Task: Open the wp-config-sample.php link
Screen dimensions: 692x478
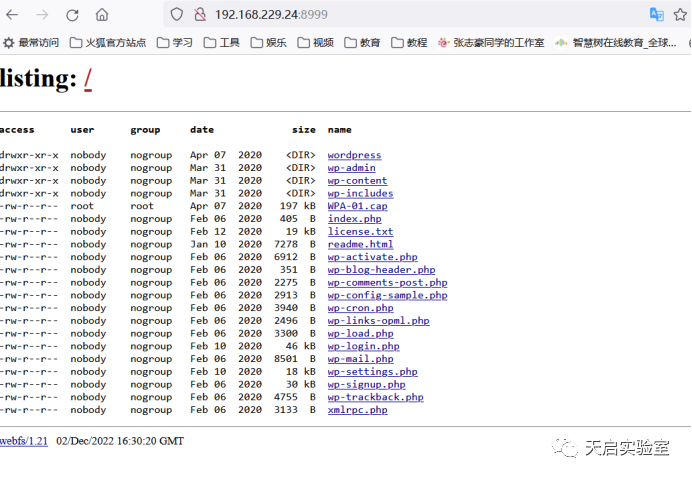Action: (x=387, y=296)
